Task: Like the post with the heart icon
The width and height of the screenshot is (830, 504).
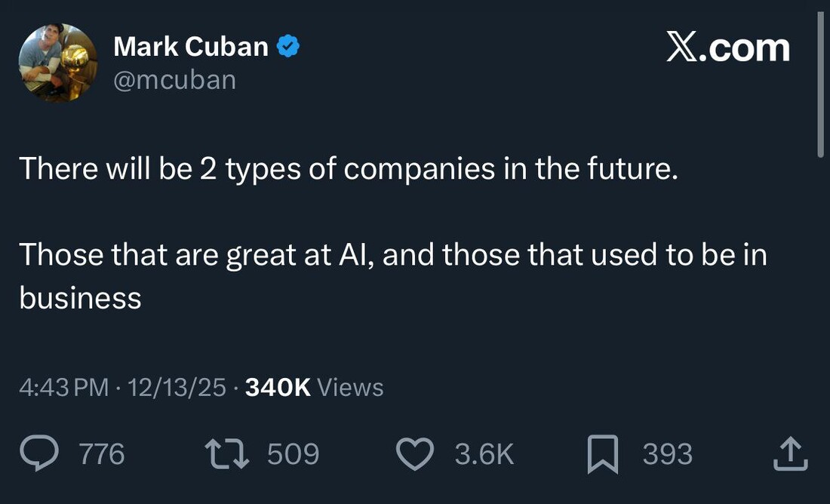Action: tap(415, 453)
